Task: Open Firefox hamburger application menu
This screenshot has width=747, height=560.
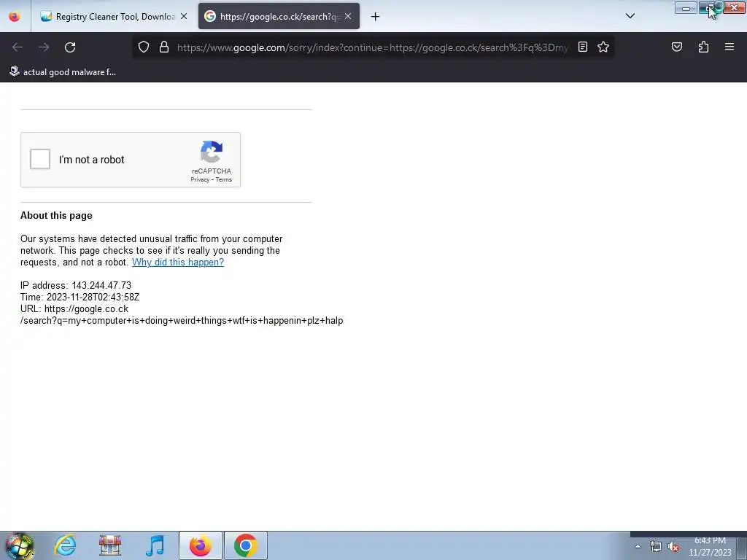Action: 729,47
